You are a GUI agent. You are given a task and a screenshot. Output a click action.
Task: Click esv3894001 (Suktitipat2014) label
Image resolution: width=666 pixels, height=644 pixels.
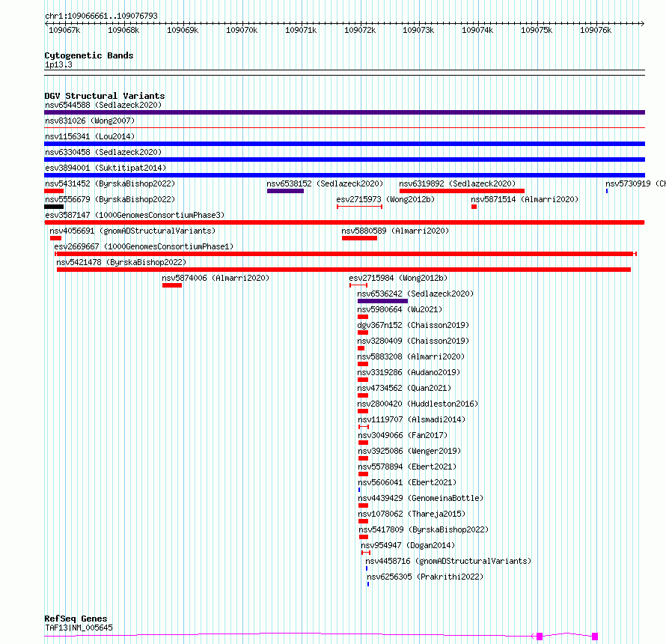coord(106,168)
